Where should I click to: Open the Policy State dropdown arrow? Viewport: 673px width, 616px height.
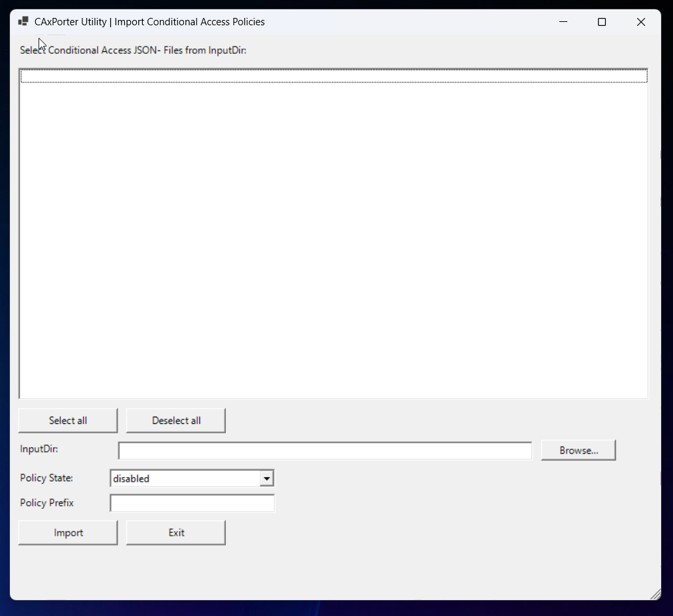(x=266, y=478)
